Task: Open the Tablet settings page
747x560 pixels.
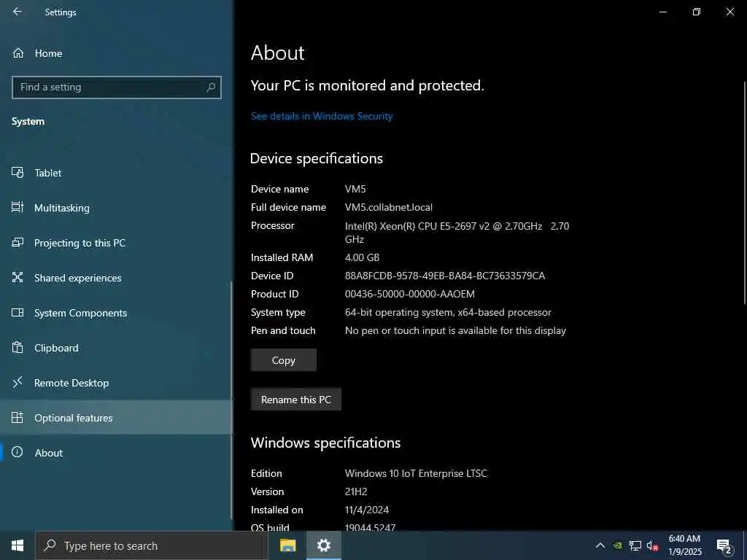Action: point(116,173)
